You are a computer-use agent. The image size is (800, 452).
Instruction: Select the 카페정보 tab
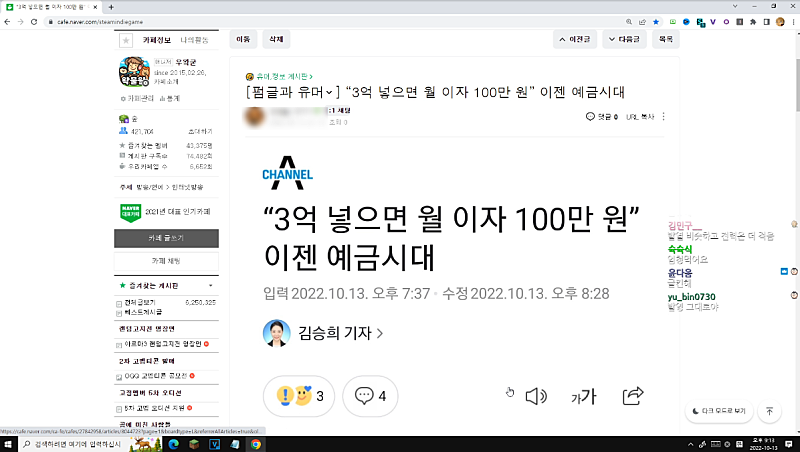pyautogui.click(x=157, y=40)
